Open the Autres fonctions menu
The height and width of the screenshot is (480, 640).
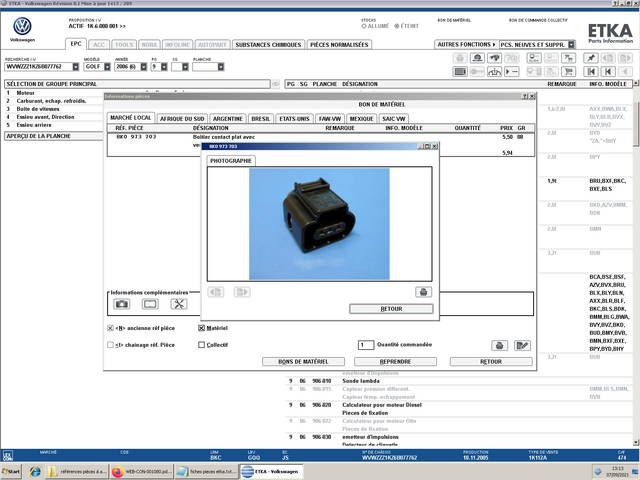[x=466, y=44]
